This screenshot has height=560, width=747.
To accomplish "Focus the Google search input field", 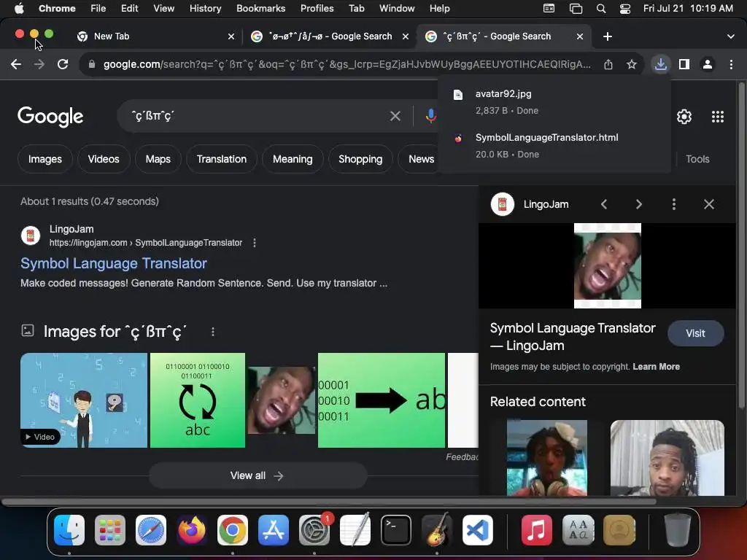I will coord(258,116).
